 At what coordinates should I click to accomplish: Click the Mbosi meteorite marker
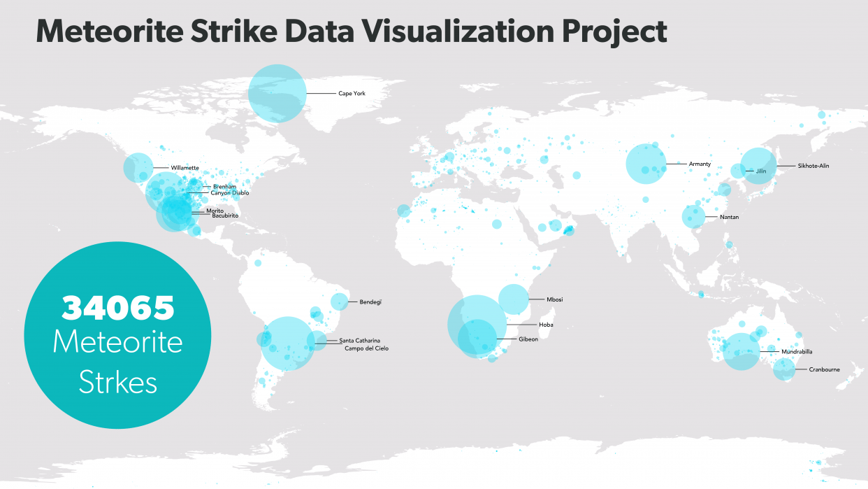click(514, 299)
